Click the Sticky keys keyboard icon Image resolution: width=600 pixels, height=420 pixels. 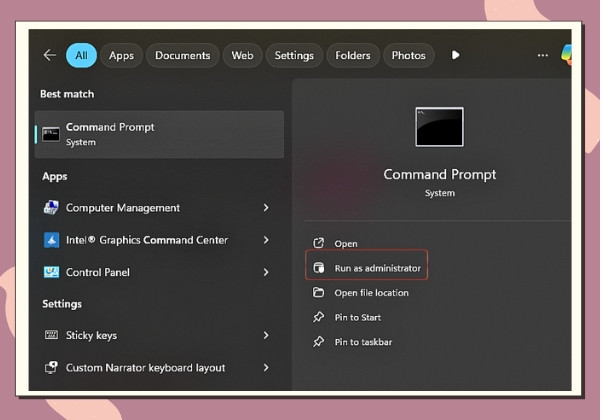(x=51, y=335)
